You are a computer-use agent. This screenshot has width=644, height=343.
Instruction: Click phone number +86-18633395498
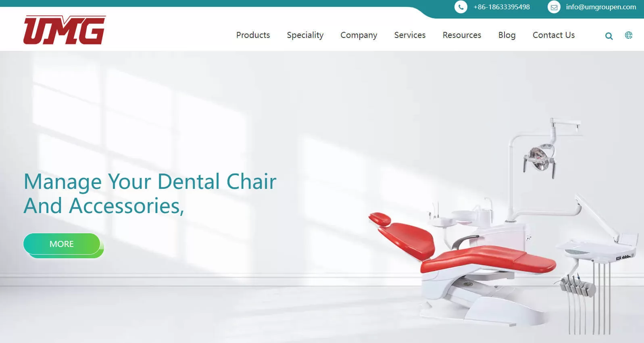tap(502, 7)
